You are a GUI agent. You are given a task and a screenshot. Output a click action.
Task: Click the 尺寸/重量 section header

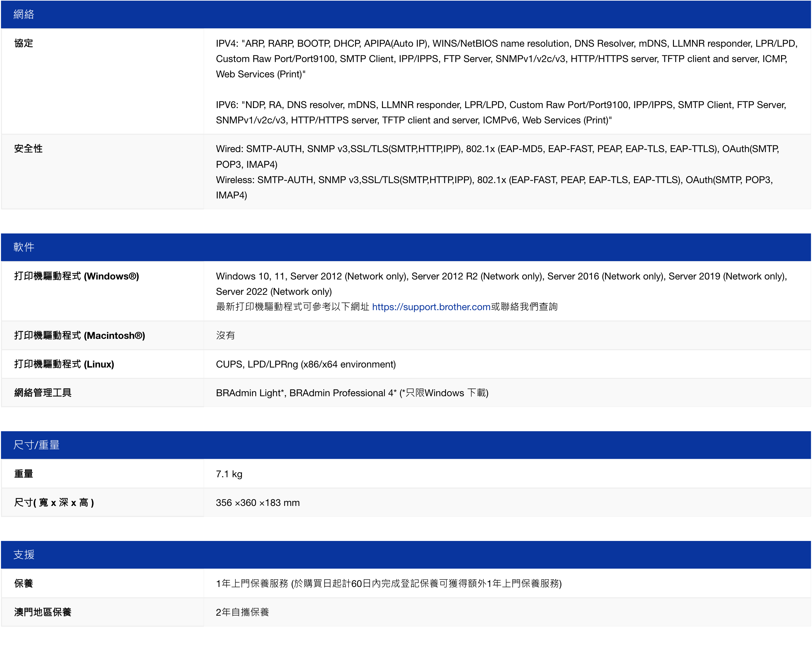point(36,445)
